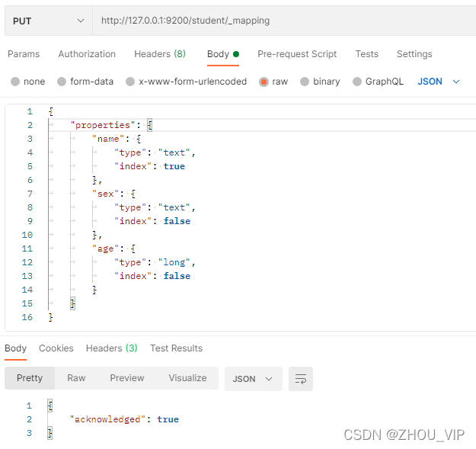Click the "text" value on line 4
This screenshot has height=449, width=476.
click(174, 152)
